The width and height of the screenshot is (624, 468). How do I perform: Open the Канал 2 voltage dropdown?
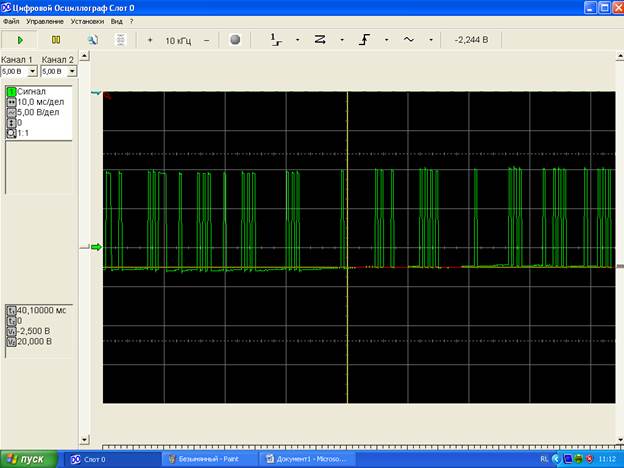pos(72,72)
